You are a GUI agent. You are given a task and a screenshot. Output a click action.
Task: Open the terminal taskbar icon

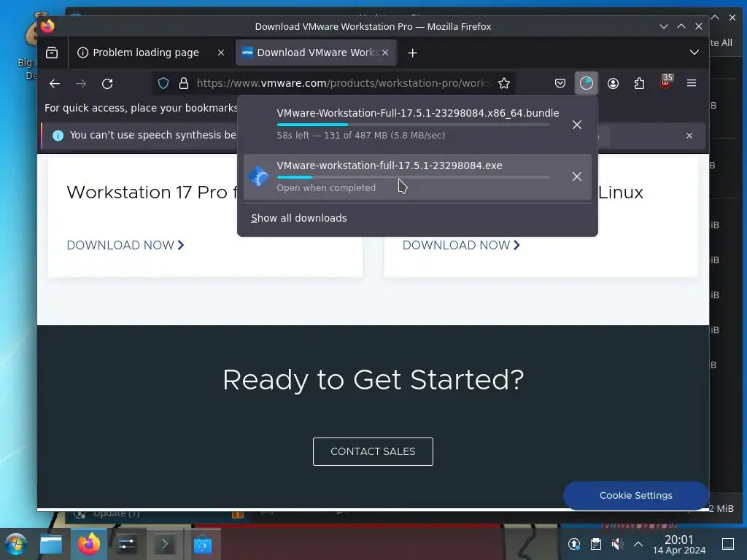(165, 544)
